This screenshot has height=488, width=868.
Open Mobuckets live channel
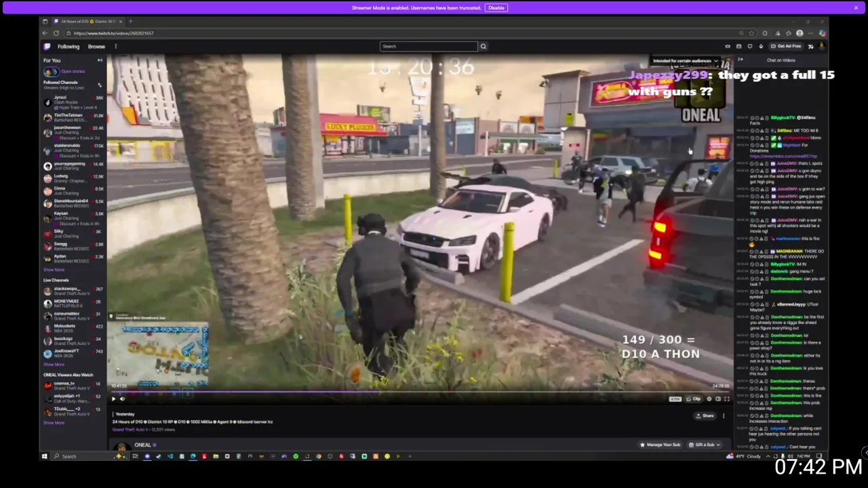tap(73, 328)
